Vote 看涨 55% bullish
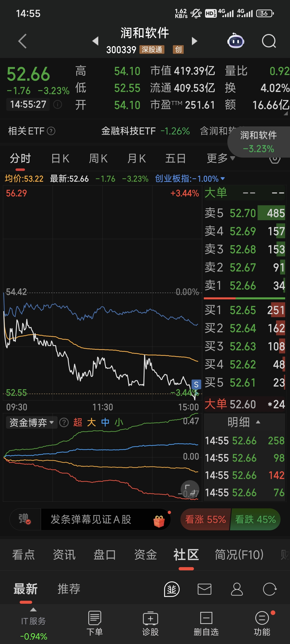 click(205, 519)
